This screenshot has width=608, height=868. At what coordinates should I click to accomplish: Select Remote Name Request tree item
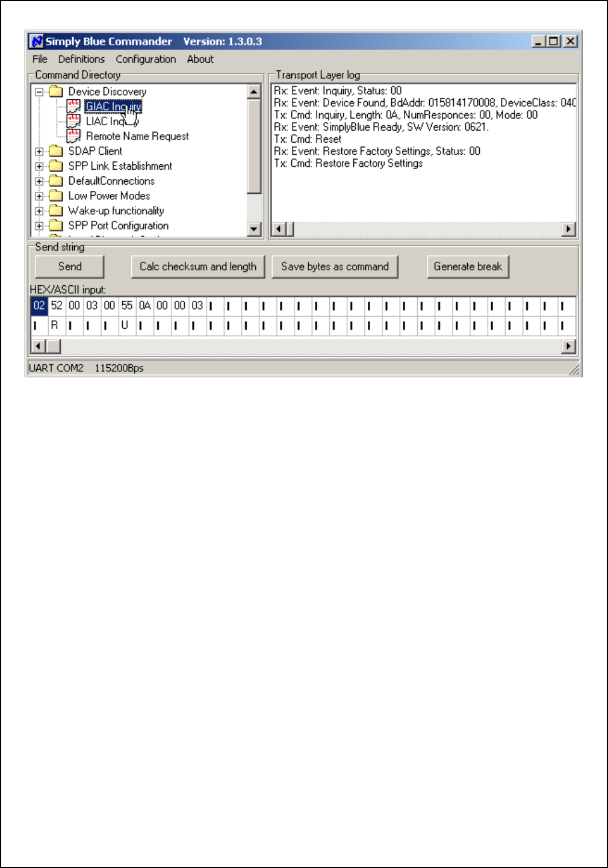(x=137, y=137)
